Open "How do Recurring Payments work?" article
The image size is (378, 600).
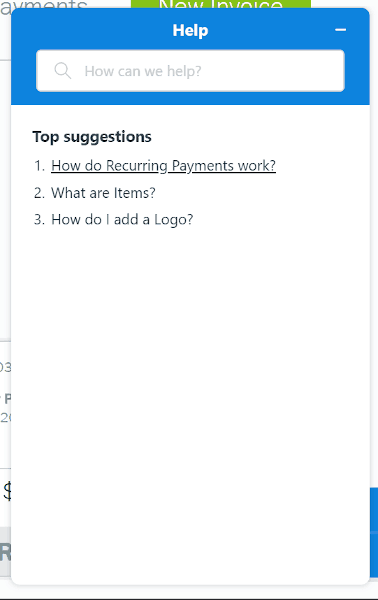163,166
